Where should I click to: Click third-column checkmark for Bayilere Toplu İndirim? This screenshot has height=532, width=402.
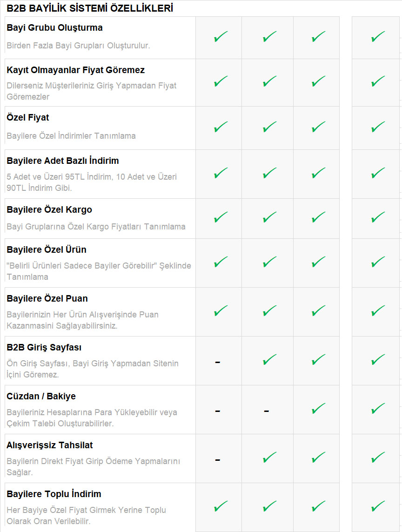pos(318,506)
